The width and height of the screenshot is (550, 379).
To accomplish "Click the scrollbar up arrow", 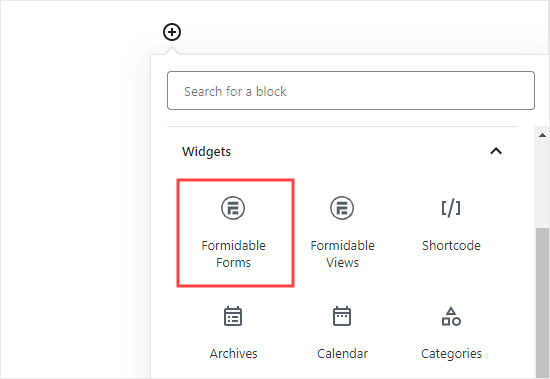I will click(542, 135).
